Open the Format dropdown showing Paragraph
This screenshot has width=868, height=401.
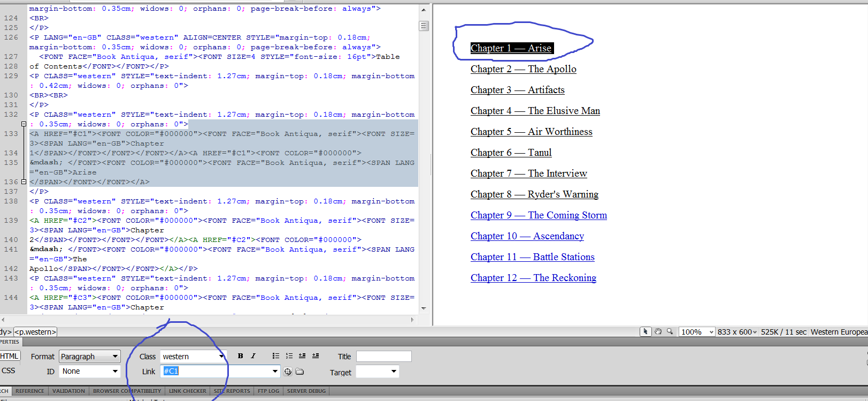pyautogui.click(x=90, y=357)
